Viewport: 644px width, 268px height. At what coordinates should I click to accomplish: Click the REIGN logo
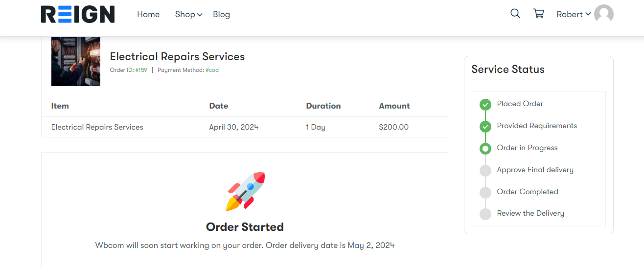click(x=78, y=15)
